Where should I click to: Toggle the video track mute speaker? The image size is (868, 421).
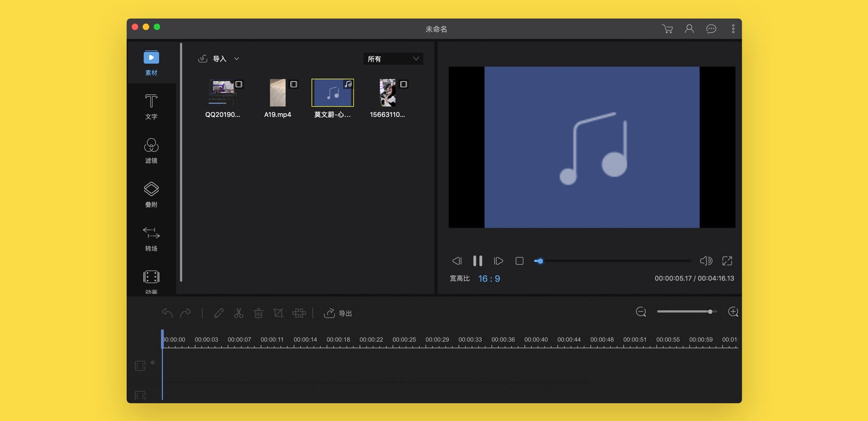pos(153,362)
